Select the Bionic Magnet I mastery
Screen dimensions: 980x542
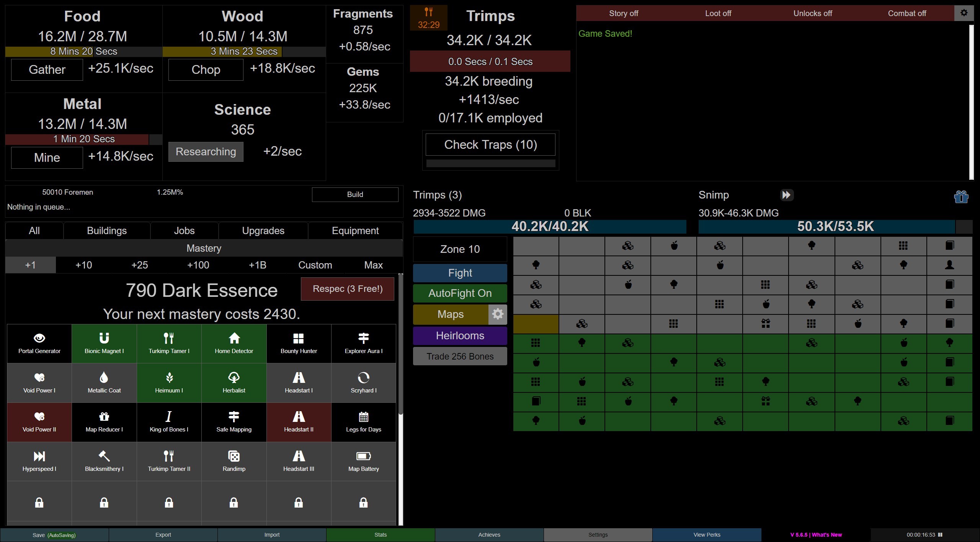point(104,343)
